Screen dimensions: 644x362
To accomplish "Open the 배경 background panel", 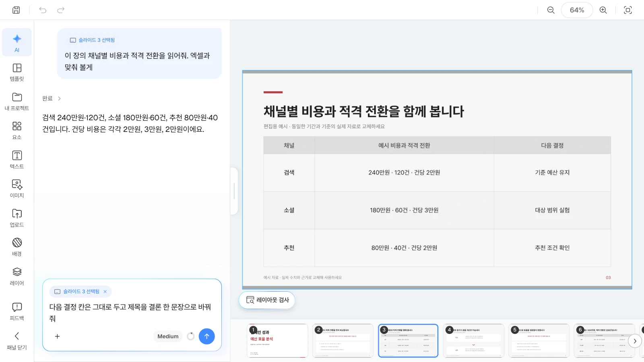I will point(17,247).
